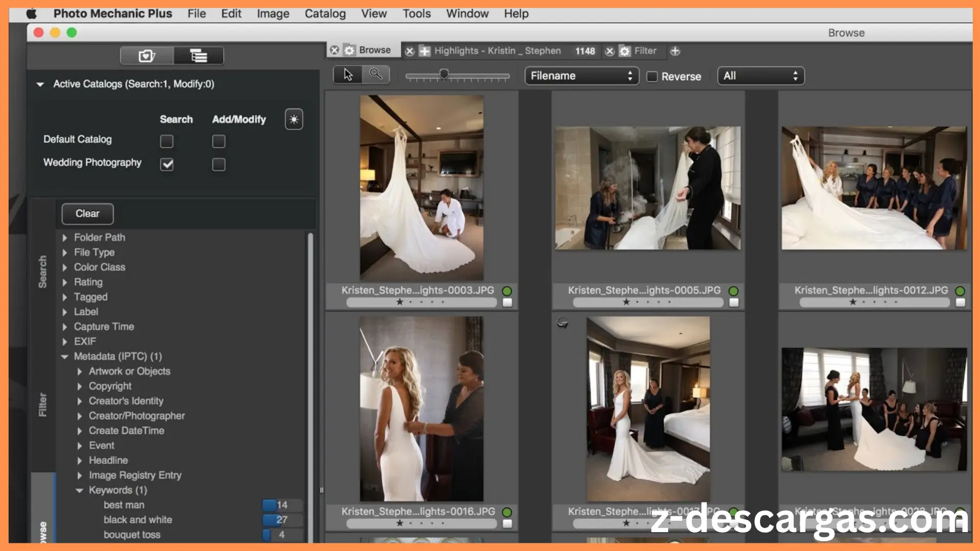
Task: Open the vertical Search side tab
Action: (x=43, y=272)
